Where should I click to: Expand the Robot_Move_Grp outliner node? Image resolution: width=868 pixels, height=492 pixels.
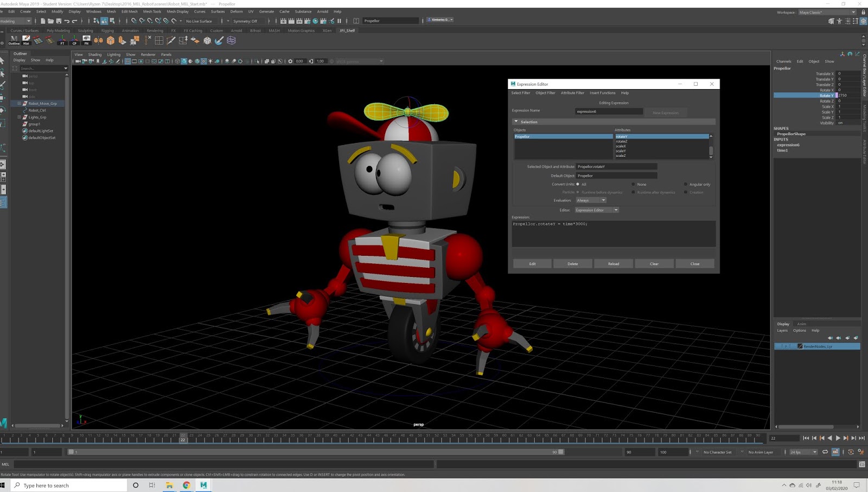[x=19, y=103]
